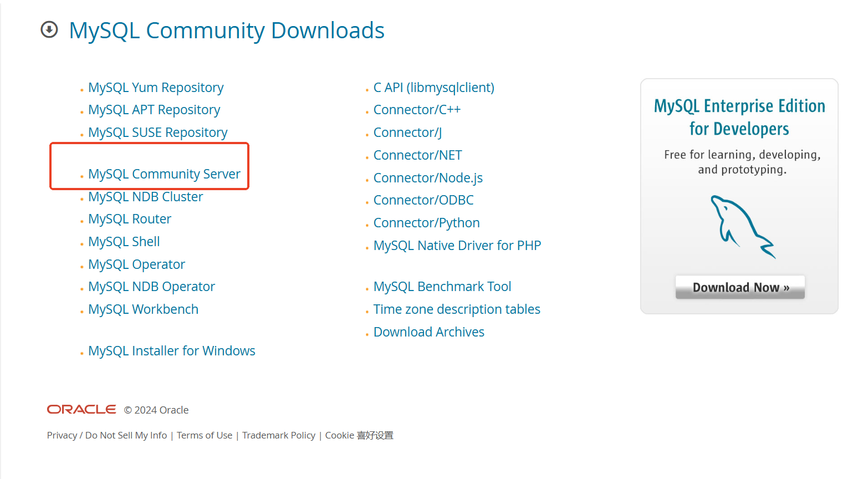Click the download circle icon beside page title
The width and height of the screenshot is (868, 479).
(49, 29)
